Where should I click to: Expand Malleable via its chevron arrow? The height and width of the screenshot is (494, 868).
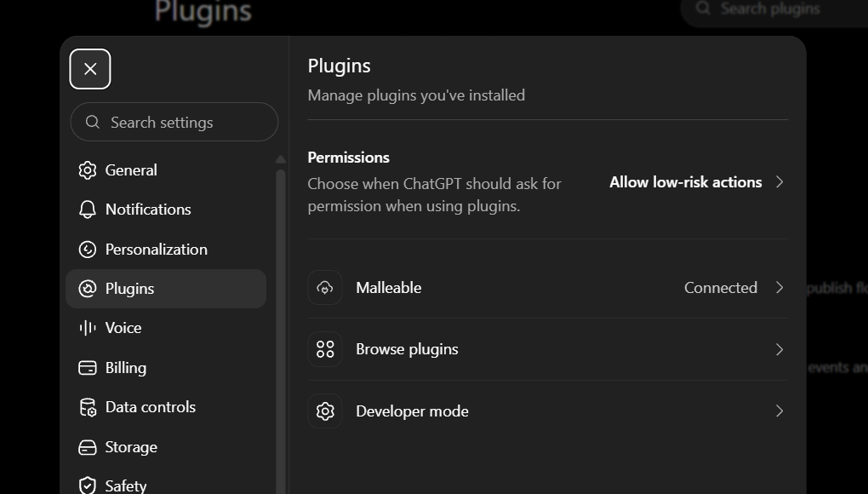779,287
